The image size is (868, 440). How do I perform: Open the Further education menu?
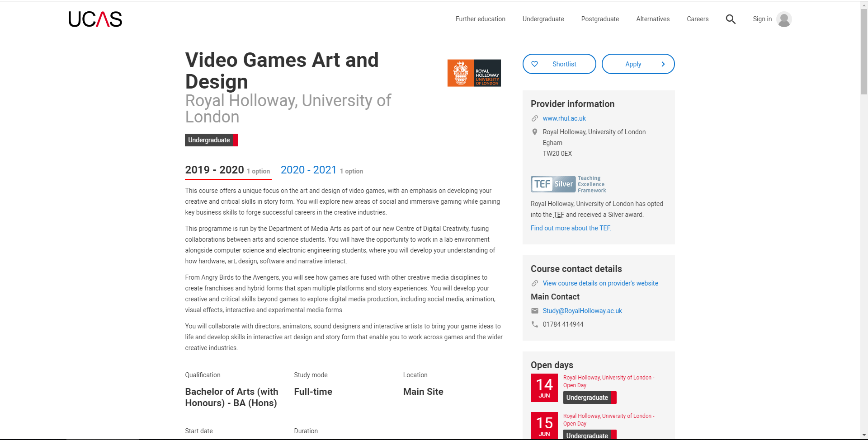tap(480, 19)
